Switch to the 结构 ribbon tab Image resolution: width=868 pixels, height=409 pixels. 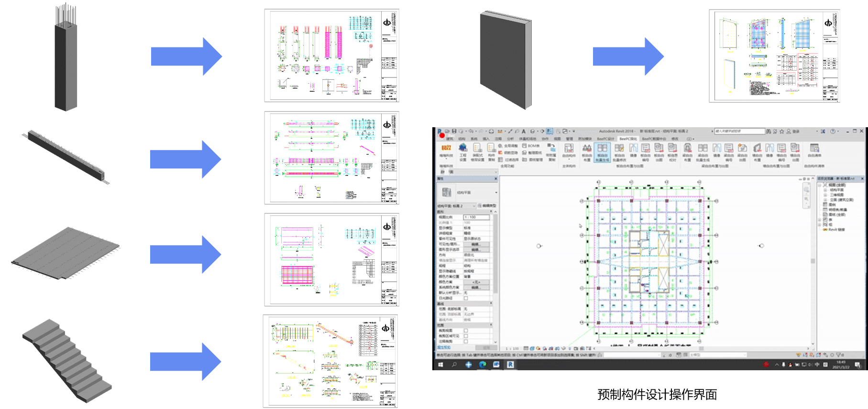point(461,139)
